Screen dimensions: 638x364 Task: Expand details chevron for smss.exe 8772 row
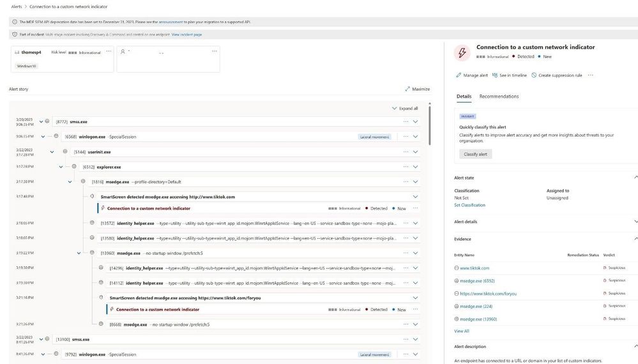(x=415, y=121)
